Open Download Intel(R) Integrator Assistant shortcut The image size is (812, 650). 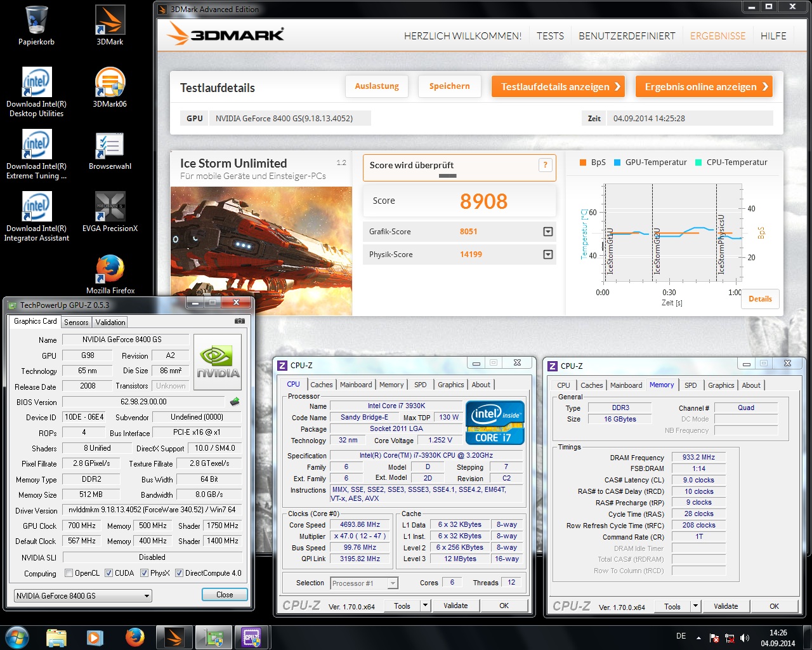[x=37, y=216]
